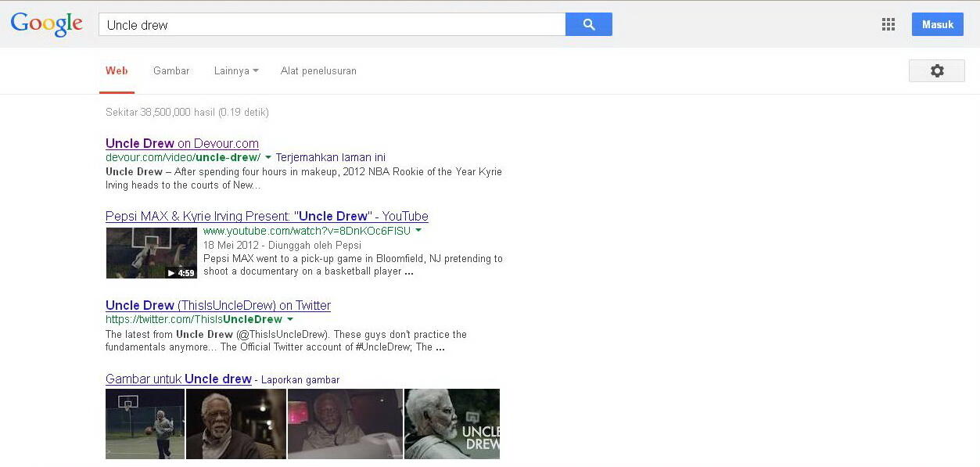
Task: Open the Uncle Drew on Devour.com result
Action: coord(181,143)
